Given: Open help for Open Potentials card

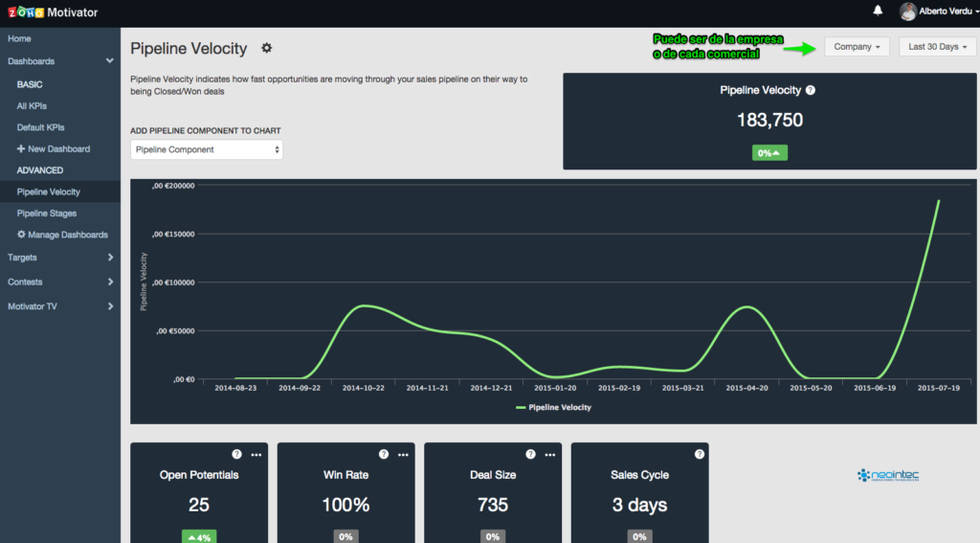Looking at the screenshot, I should pyautogui.click(x=236, y=454).
